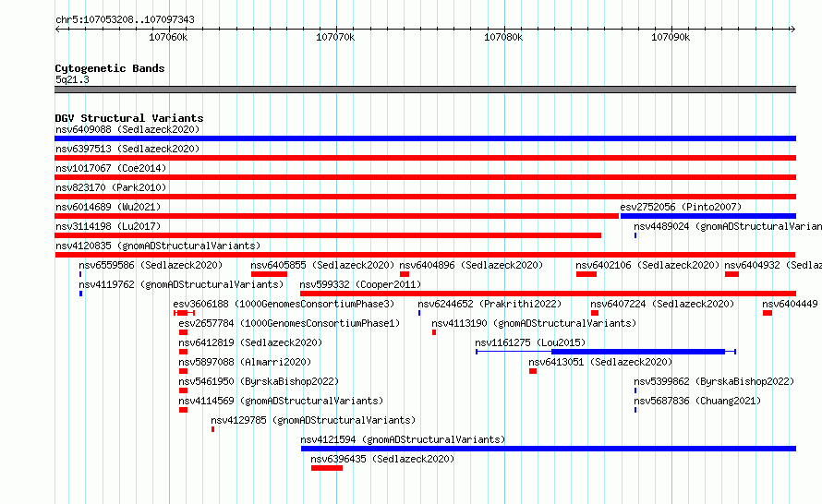
Task: Select the nsv4120835 gnomAD variant label
Action: pyautogui.click(x=158, y=246)
